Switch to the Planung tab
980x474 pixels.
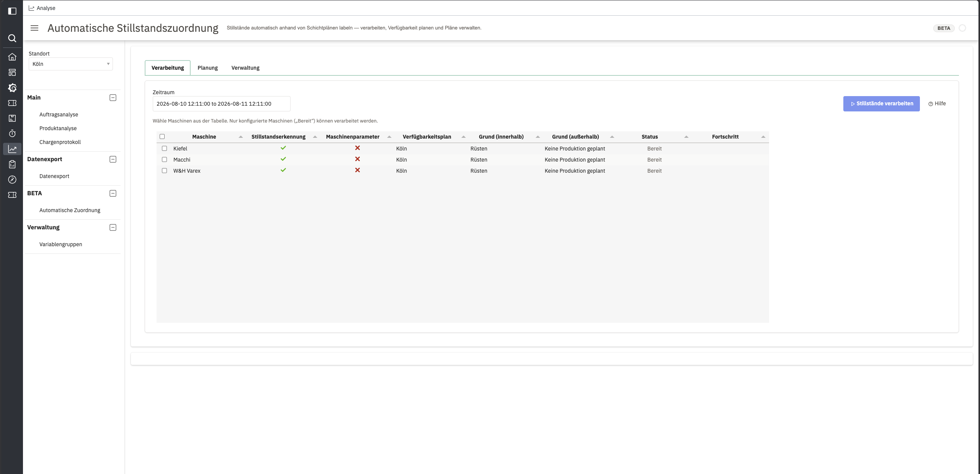pos(207,68)
